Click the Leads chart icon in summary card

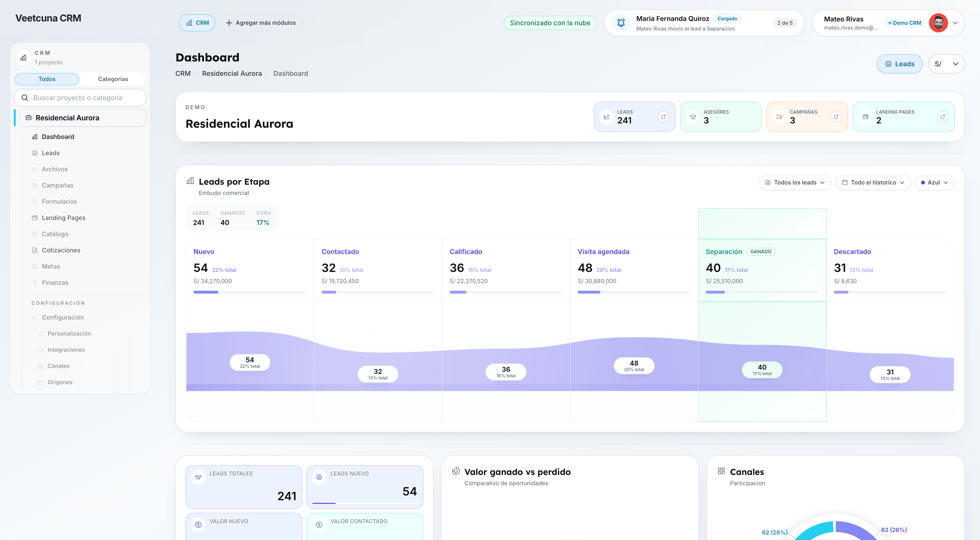607,117
